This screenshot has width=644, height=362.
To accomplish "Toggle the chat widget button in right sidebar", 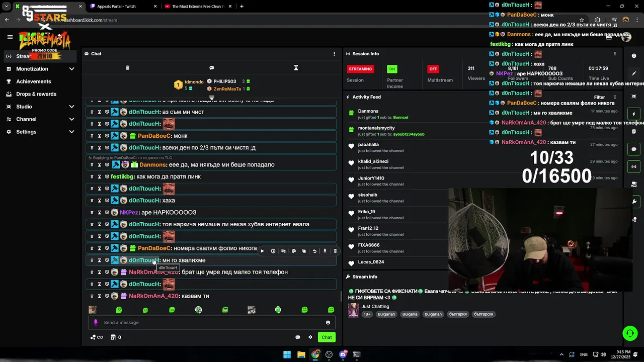I will coord(634,149).
